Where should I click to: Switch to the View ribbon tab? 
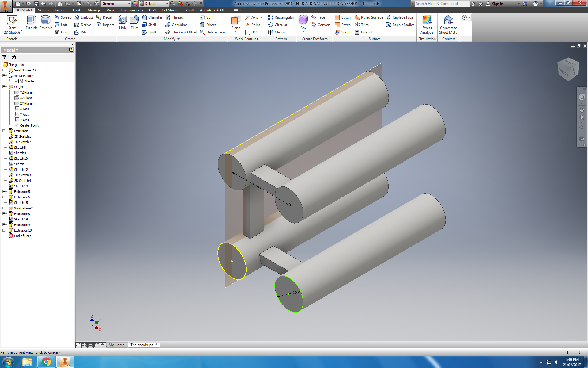coord(111,10)
